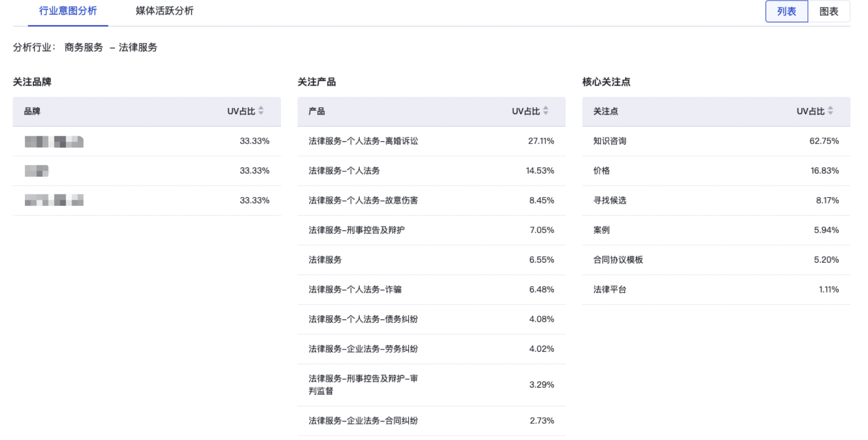
Task: Sort 关注点 table by UV占比 arrows
Action: pos(830,111)
